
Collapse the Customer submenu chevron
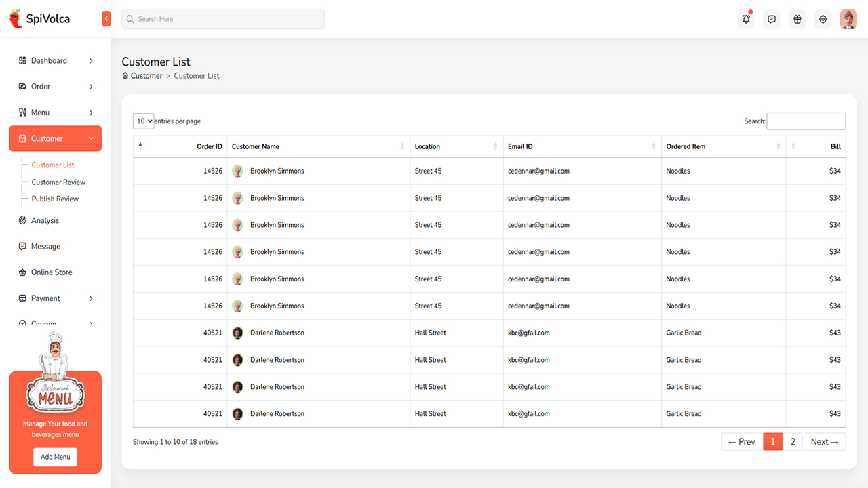tap(91, 138)
